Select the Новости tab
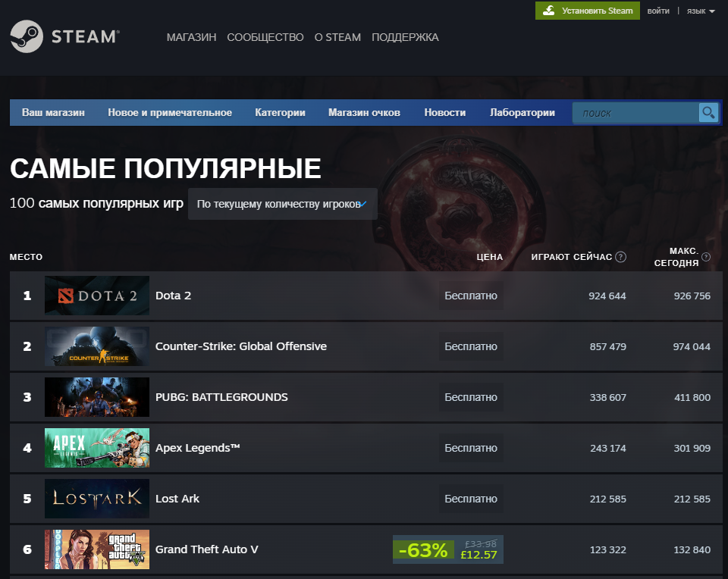The image size is (728, 579). [445, 112]
